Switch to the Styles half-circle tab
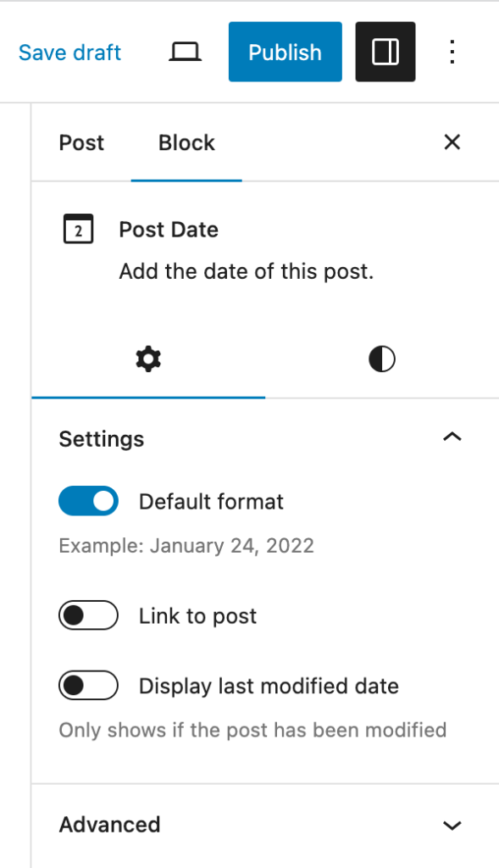 click(x=381, y=358)
